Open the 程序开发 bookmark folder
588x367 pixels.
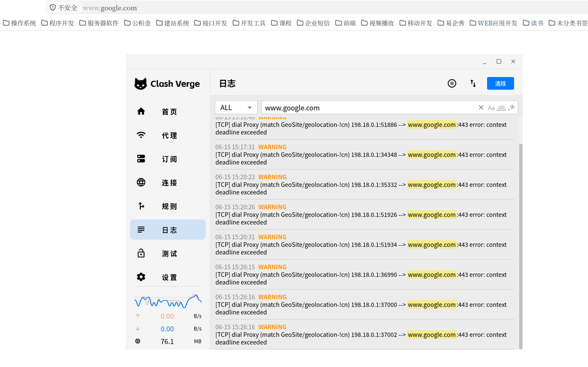(x=58, y=24)
